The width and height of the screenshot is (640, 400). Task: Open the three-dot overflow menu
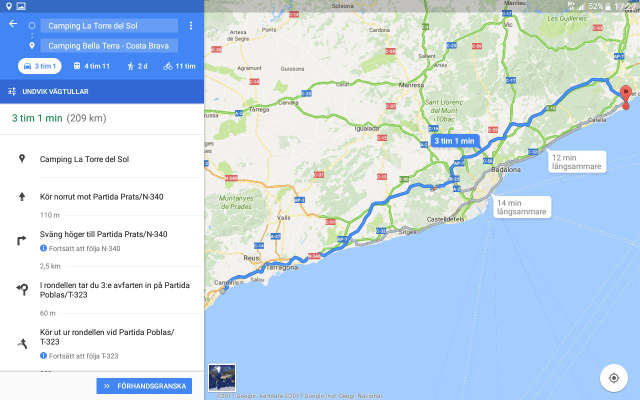pyautogui.click(x=190, y=25)
